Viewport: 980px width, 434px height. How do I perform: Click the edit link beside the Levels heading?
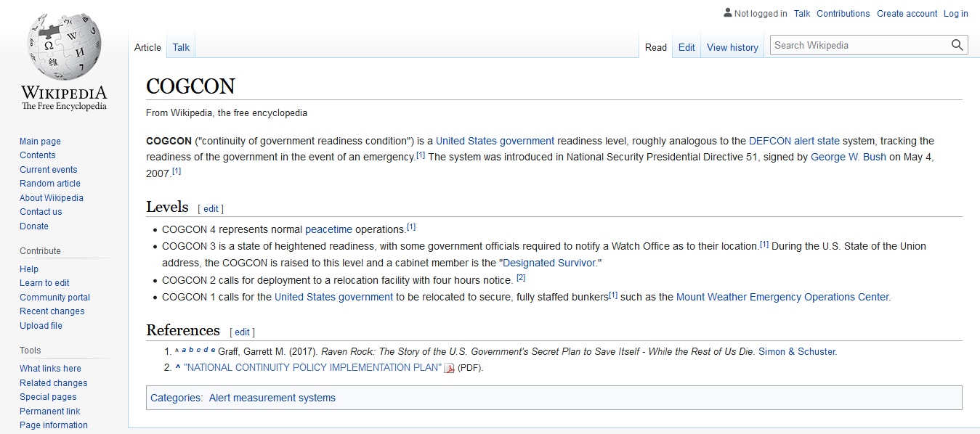point(211,208)
